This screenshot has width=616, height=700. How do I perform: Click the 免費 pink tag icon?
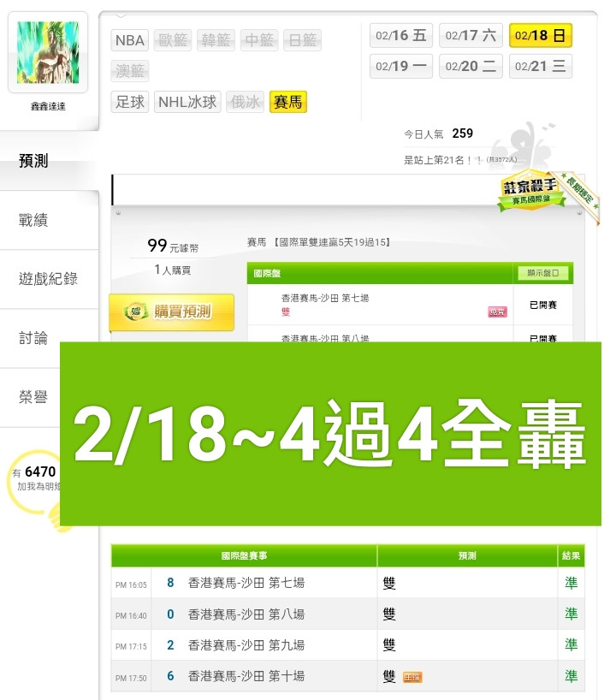[497, 312]
